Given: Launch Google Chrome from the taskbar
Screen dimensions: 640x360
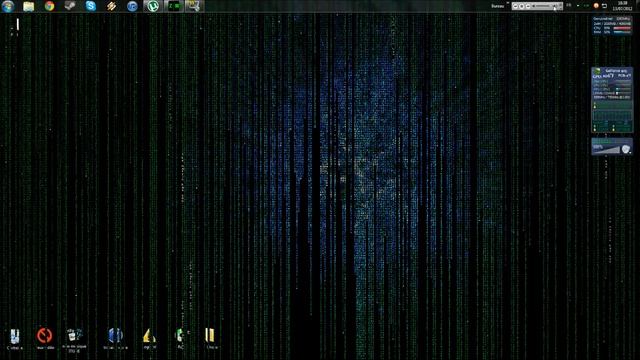Looking at the screenshot, I should tap(49, 6).
